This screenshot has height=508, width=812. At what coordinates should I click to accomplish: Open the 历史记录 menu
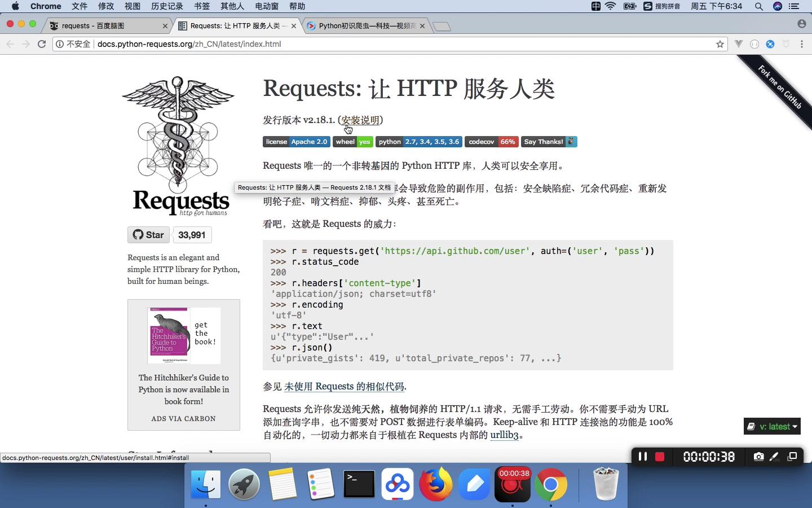[x=166, y=6]
